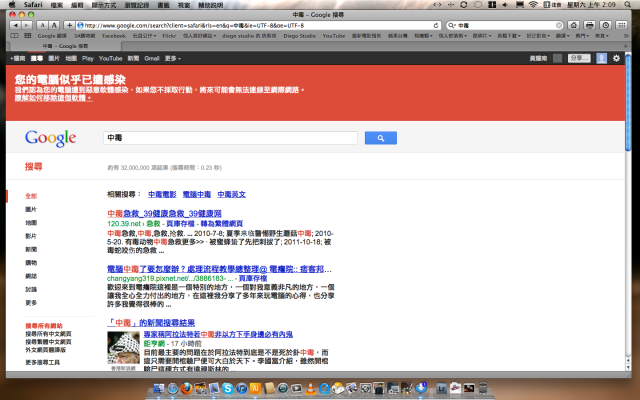The width and height of the screenshot is (640, 400).
Task: Open Google settings gear icon
Action: tap(616, 58)
